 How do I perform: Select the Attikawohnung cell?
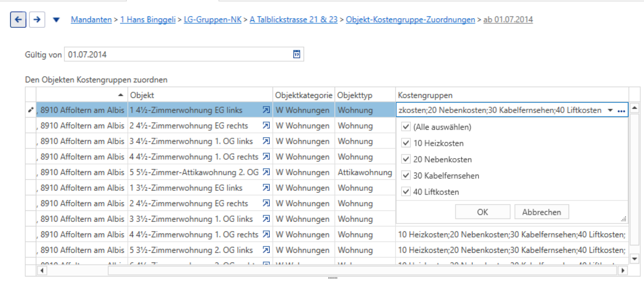tap(366, 173)
